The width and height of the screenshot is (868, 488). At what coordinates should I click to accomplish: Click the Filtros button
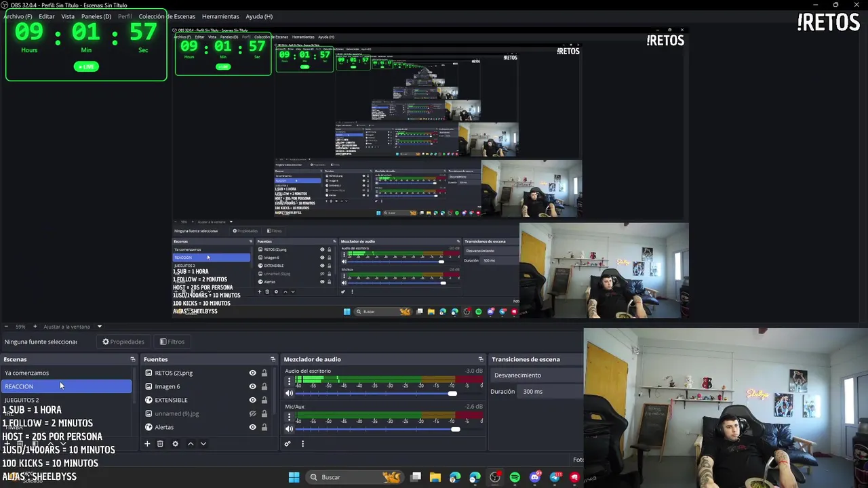point(172,342)
